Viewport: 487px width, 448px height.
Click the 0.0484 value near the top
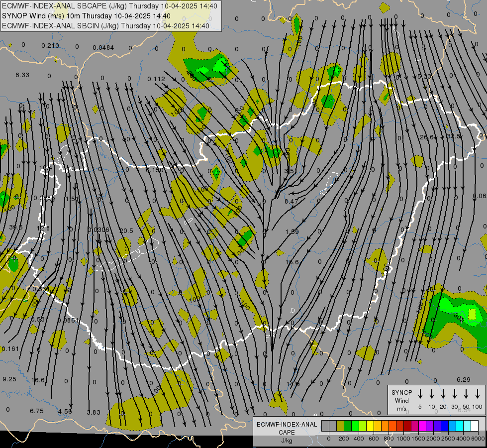point(103,48)
